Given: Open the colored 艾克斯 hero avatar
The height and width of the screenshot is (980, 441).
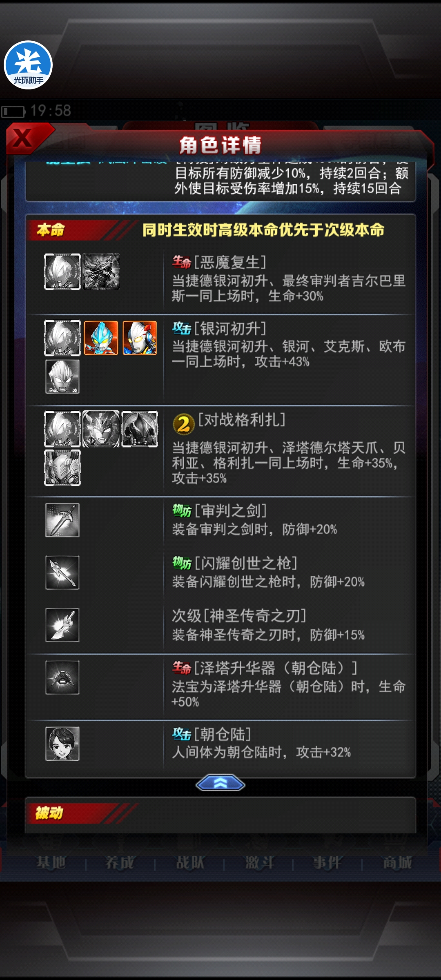Looking at the screenshot, I should click(x=140, y=338).
